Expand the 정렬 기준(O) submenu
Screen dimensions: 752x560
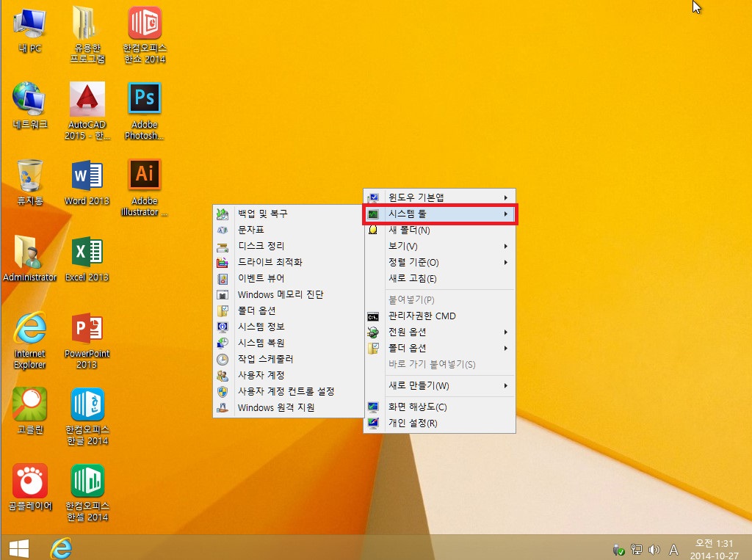click(439, 262)
